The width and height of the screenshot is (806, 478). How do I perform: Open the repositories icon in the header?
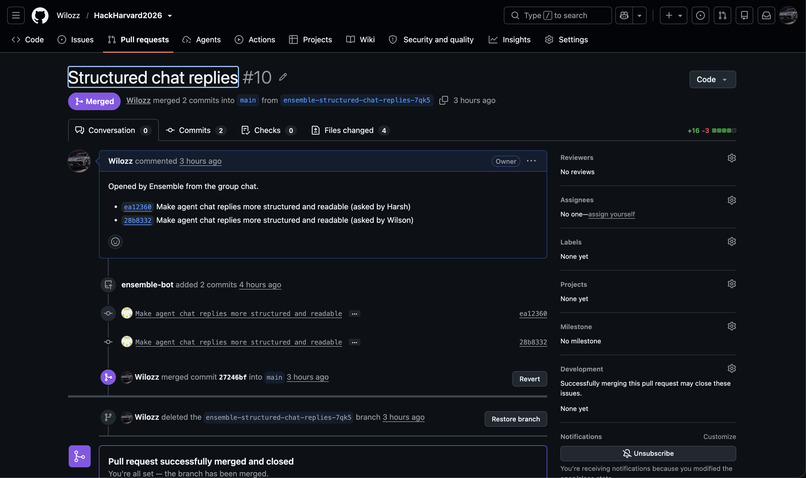pyautogui.click(x=744, y=15)
